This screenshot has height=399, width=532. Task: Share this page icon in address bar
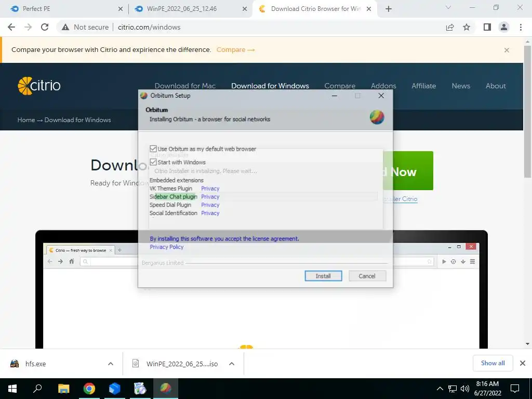[450, 27]
